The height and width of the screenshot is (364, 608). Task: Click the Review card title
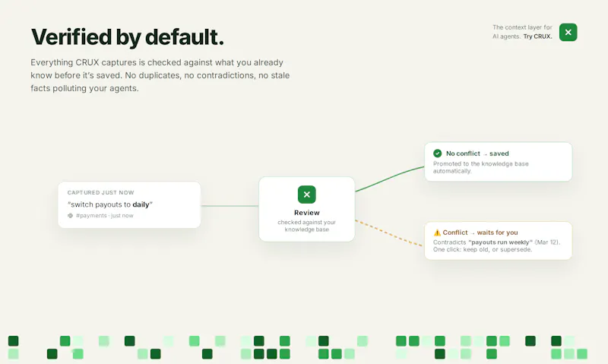pyautogui.click(x=307, y=213)
